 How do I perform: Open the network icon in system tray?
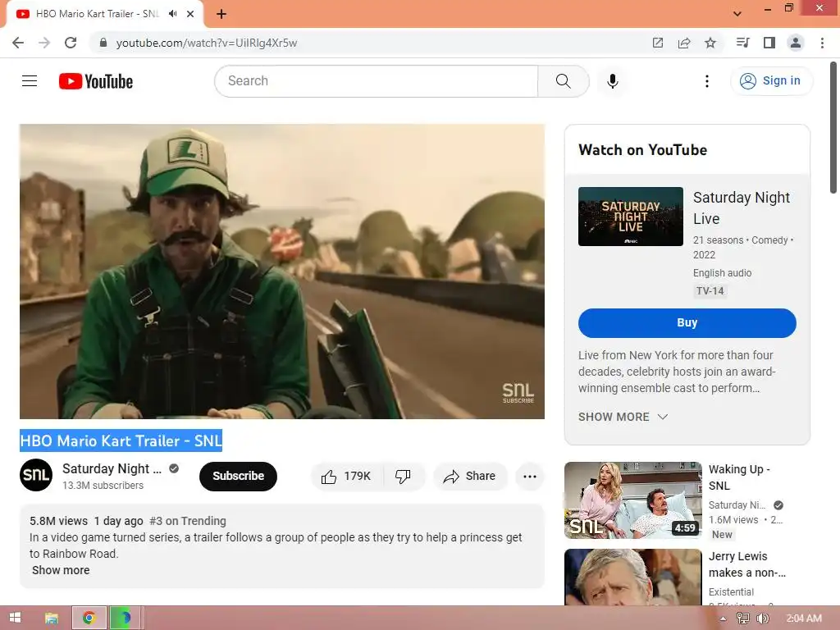743,619
